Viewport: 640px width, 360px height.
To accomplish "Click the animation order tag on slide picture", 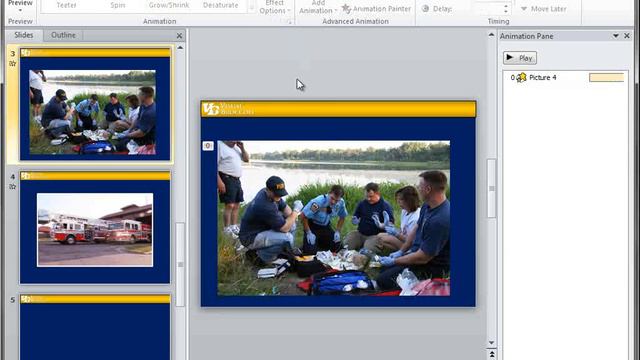I will pos(208,146).
